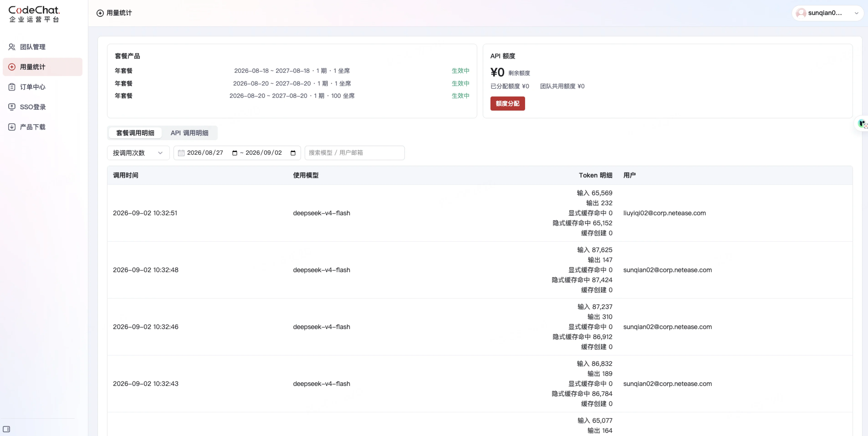Click deepseek-v4-flash in 10:32:51 row
868x436 pixels.
click(x=322, y=213)
